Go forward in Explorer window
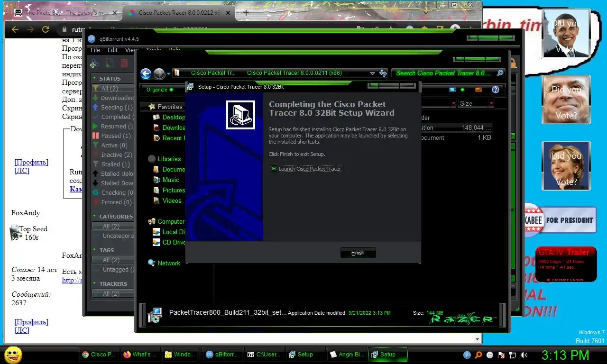Screen dimensions: 607x364 click(159, 73)
